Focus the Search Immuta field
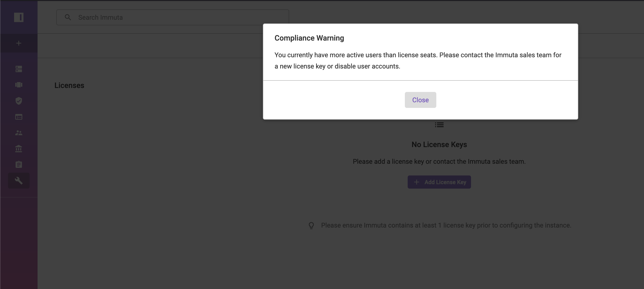 click(x=172, y=17)
